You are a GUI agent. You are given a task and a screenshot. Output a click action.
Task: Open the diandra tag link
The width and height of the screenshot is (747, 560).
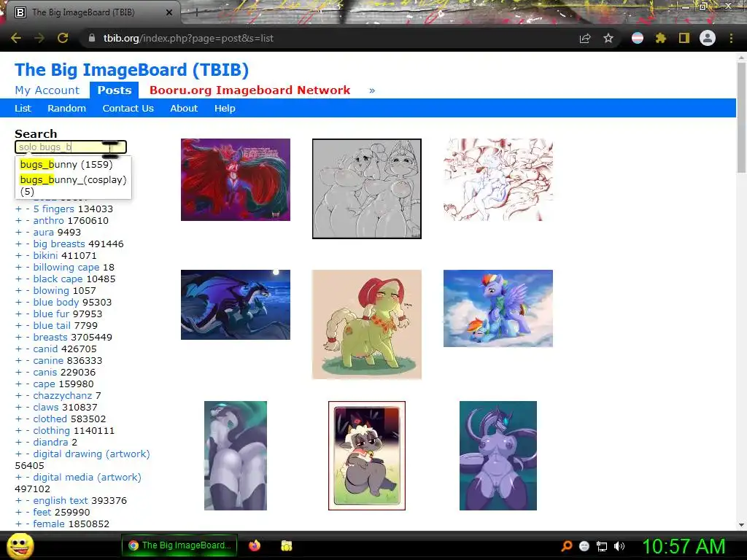pos(51,443)
